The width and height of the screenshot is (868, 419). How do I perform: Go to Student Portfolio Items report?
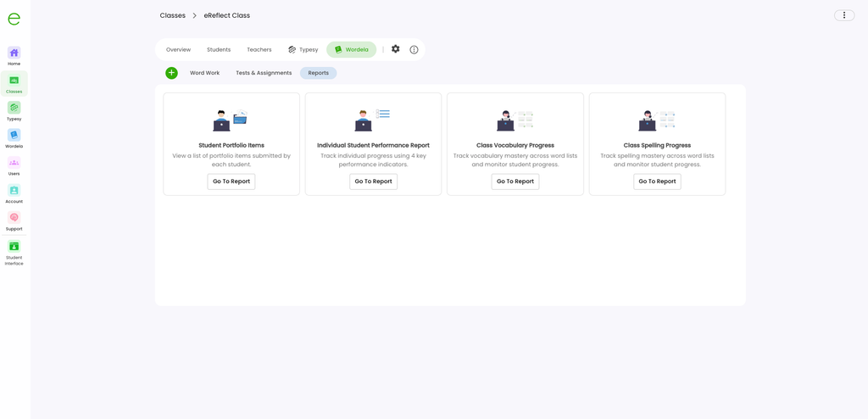[231, 182]
